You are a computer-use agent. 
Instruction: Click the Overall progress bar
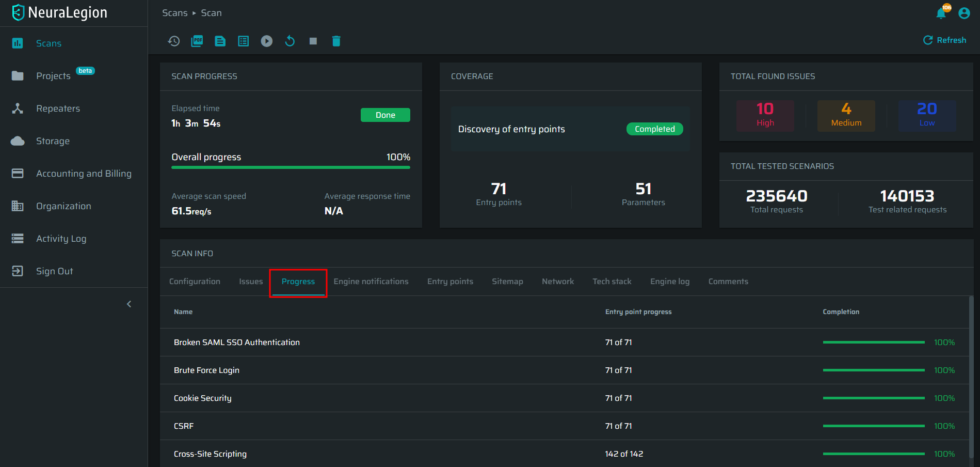(x=291, y=167)
